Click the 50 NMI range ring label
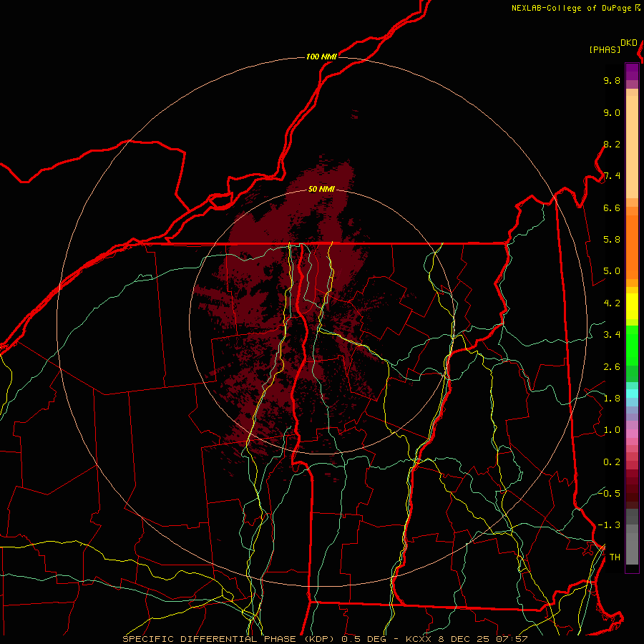This screenshot has height=644, width=644. coord(321,189)
